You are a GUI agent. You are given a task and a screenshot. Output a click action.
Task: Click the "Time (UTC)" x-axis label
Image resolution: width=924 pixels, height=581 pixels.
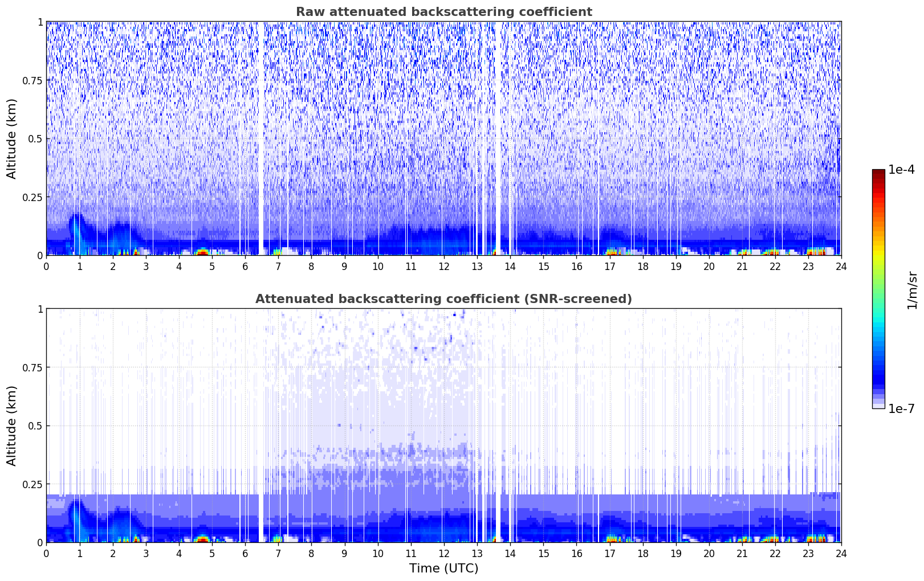coord(443,568)
